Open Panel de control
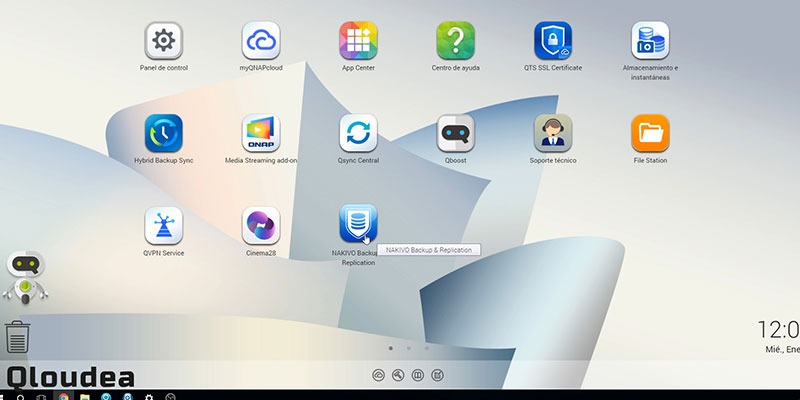The image size is (800, 400). point(163,40)
